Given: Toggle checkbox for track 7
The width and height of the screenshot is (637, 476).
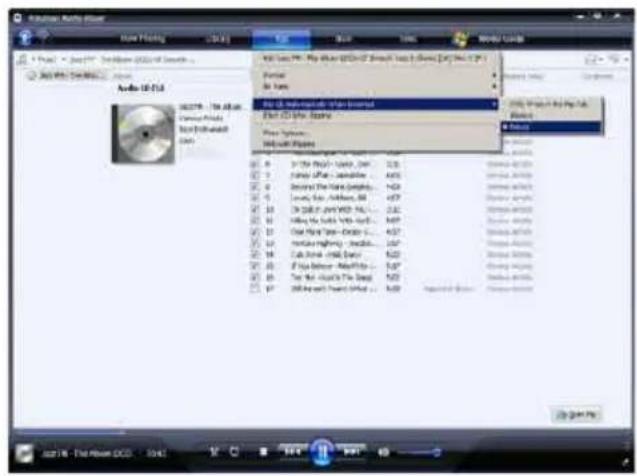Looking at the screenshot, I should coord(255,175).
